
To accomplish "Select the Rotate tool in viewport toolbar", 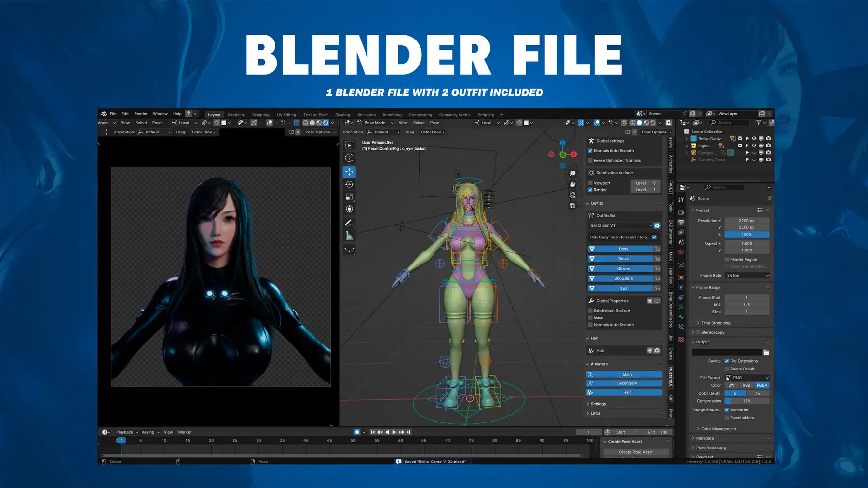I will [349, 185].
